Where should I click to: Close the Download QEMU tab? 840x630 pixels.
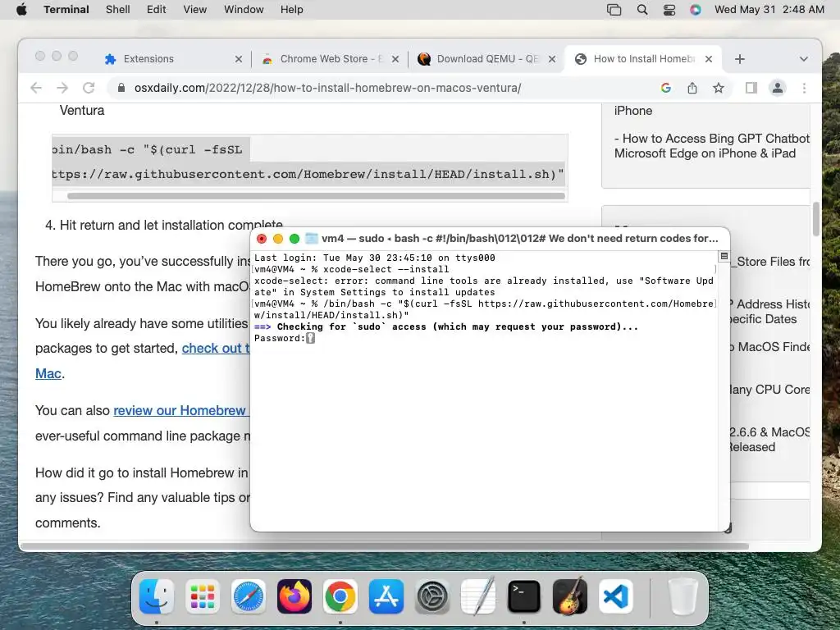(x=552, y=59)
